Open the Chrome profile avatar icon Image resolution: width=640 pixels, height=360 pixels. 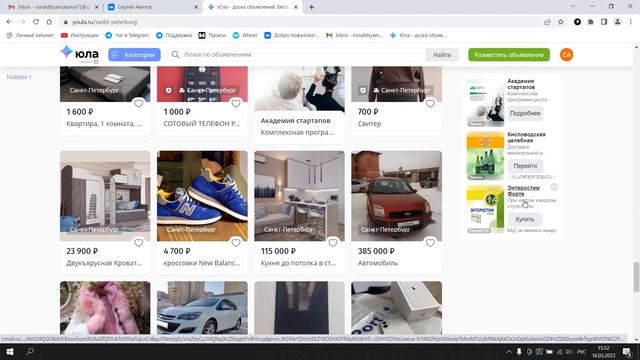(618, 22)
